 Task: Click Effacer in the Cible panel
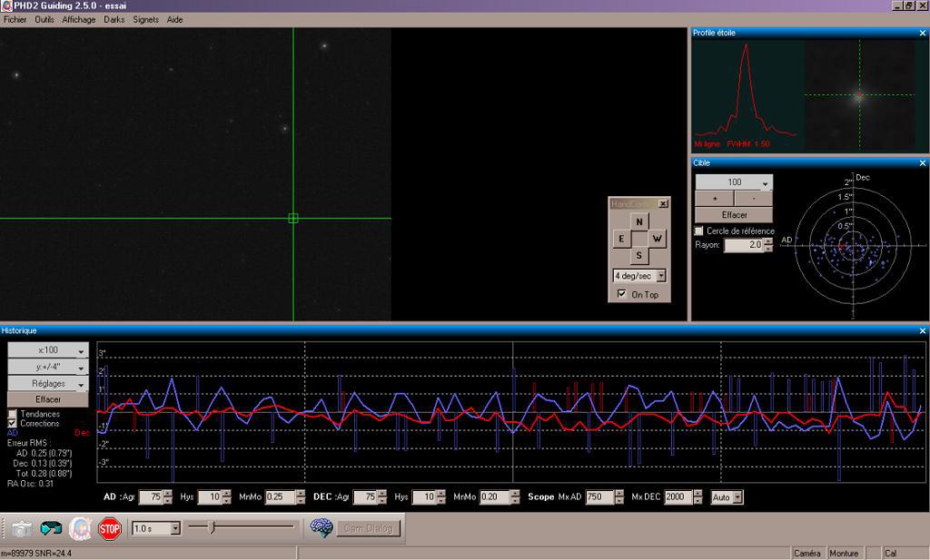coord(734,215)
